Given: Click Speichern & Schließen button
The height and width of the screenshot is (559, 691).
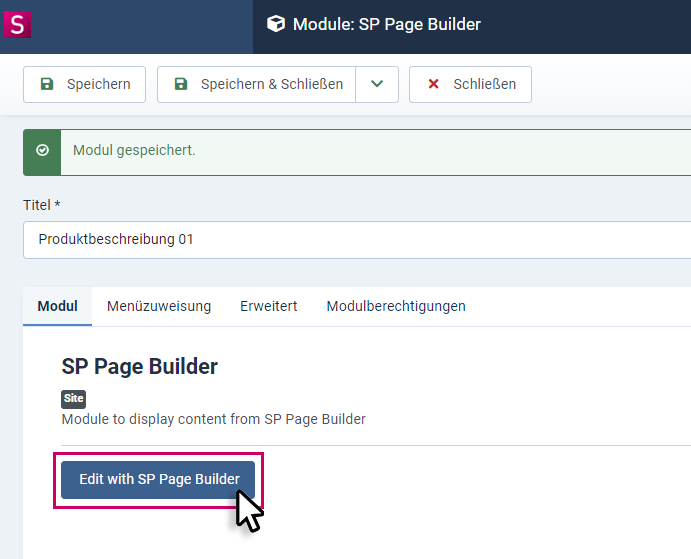Looking at the screenshot, I should click(x=256, y=84).
